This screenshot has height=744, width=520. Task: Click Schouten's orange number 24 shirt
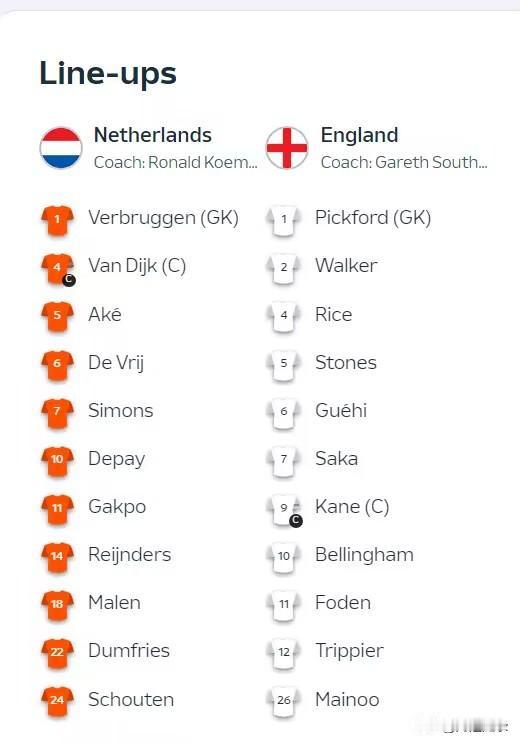click(x=57, y=701)
